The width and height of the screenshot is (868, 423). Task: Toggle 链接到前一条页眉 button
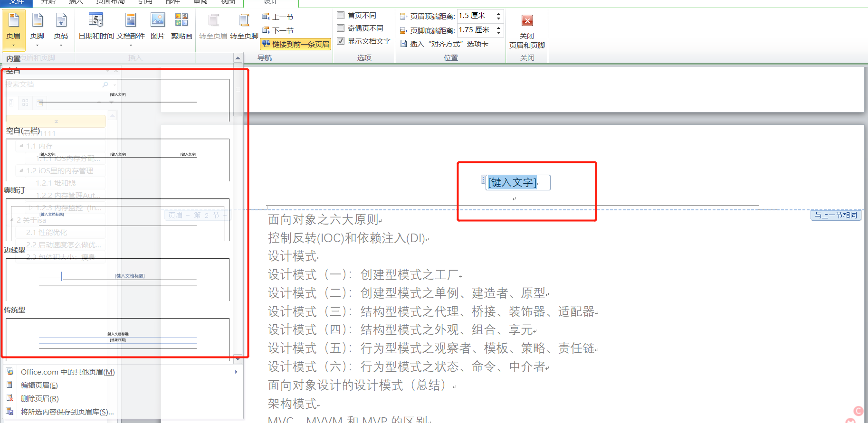click(296, 44)
